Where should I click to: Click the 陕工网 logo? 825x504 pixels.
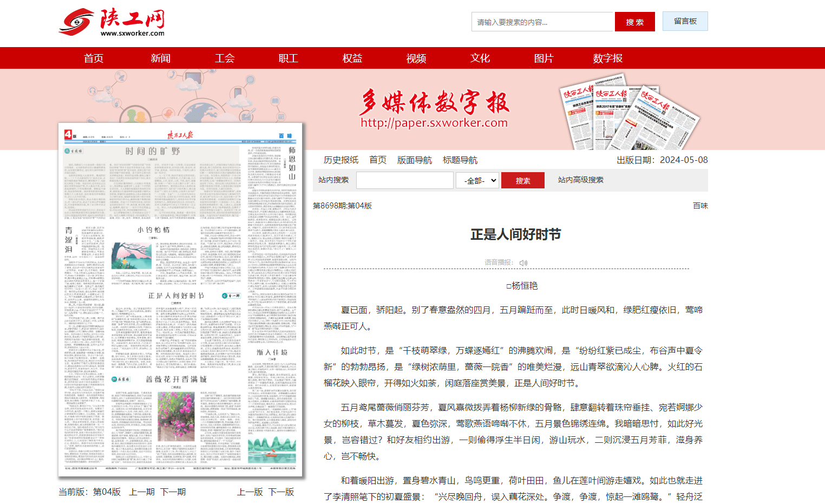click(x=112, y=22)
